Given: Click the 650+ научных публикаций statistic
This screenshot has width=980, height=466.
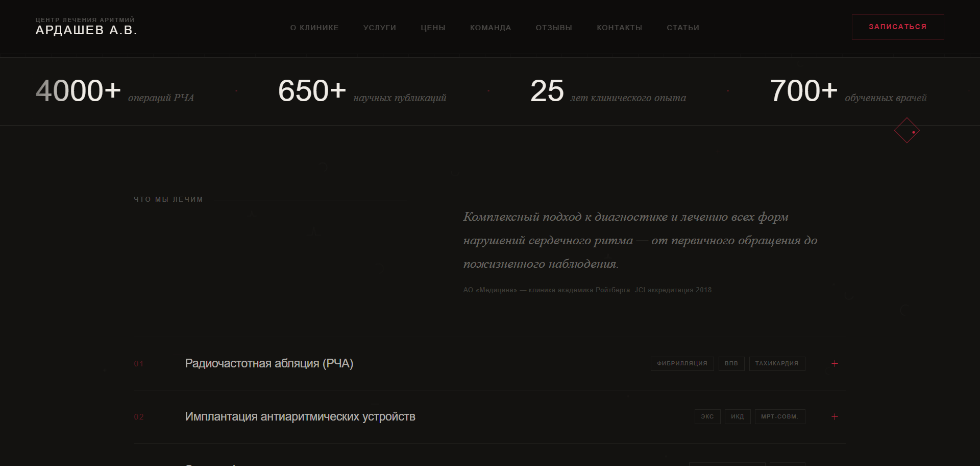Looking at the screenshot, I should click(362, 91).
